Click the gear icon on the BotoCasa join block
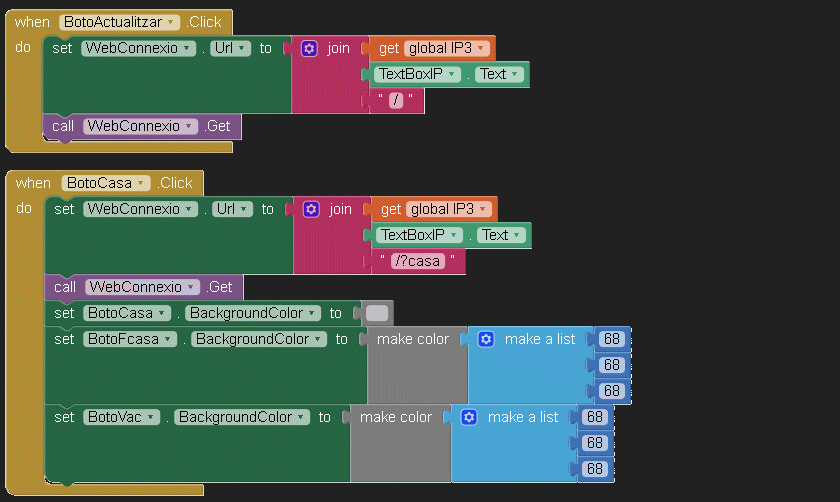This screenshot has width=840, height=502. [311, 209]
